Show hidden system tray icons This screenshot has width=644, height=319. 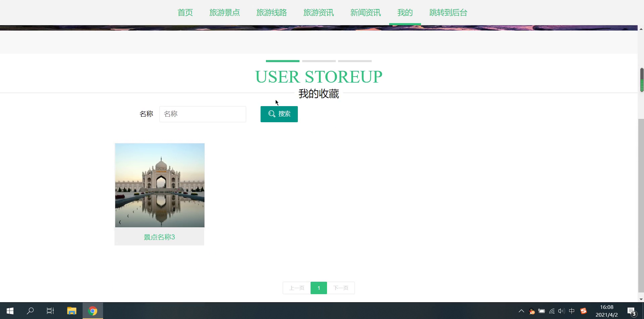click(x=521, y=311)
